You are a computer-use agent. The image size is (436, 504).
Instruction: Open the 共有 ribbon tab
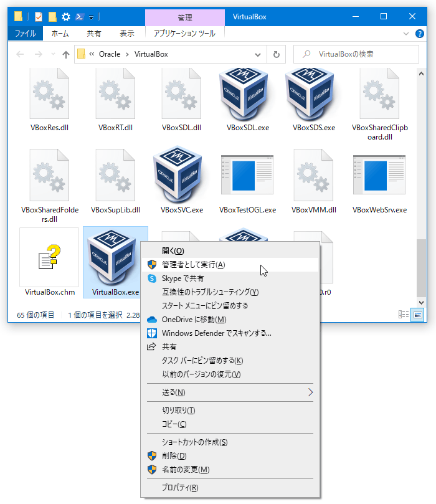coord(94,34)
